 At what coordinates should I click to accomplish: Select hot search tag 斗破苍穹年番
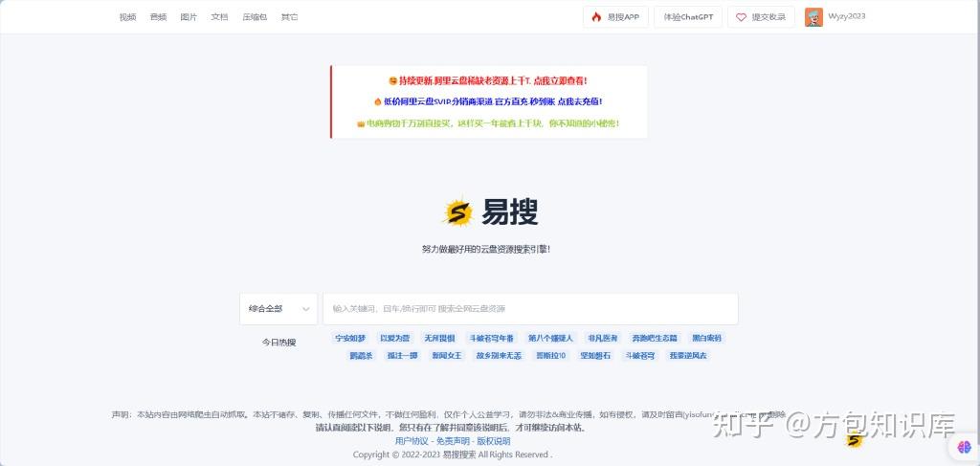pos(492,338)
